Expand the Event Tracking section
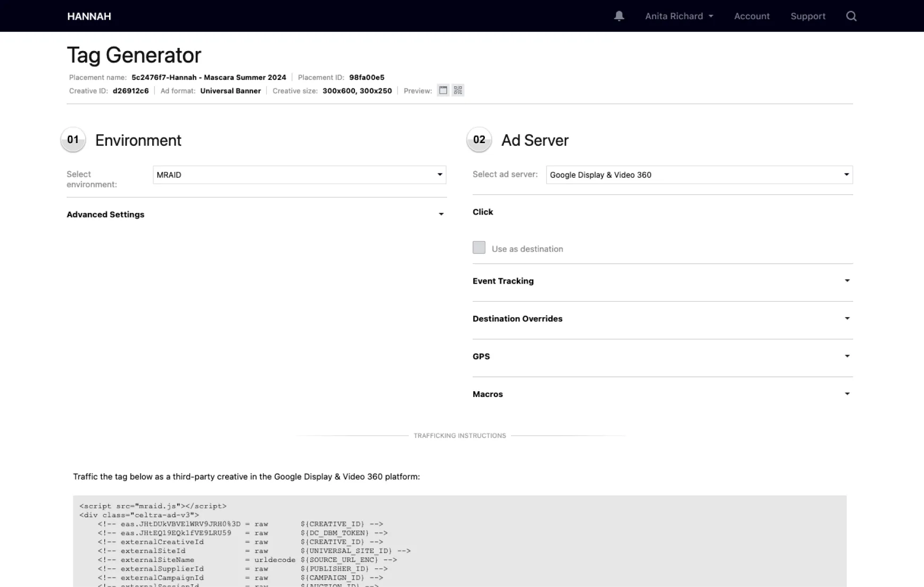The image size is (924, 587). [663, 281]
